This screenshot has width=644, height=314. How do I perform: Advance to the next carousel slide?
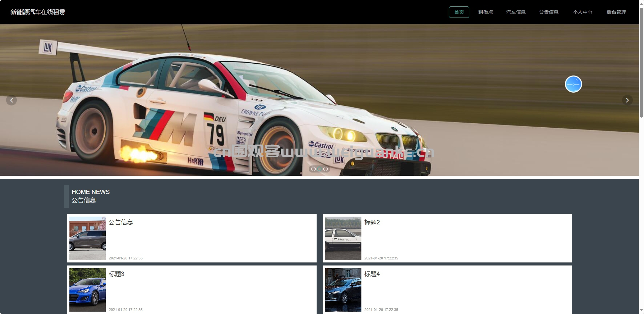click(627, 100)
